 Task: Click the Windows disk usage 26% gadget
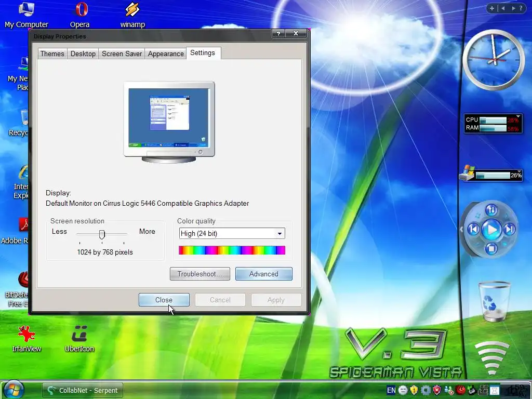point(490,175)
